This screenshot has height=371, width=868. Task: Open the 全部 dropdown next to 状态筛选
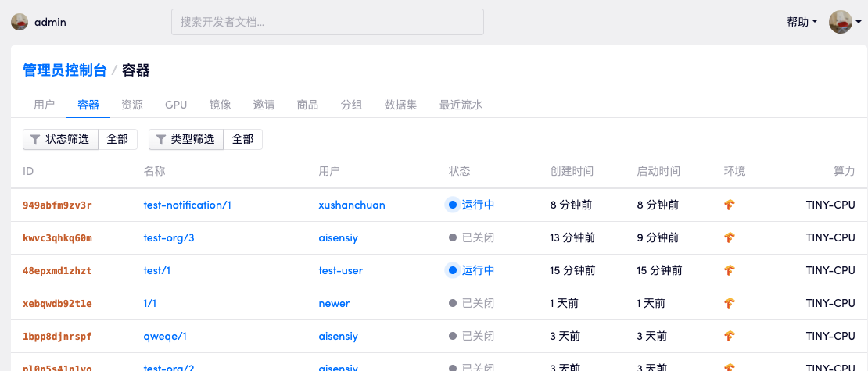pyautogui.click(x=117, y=140)
